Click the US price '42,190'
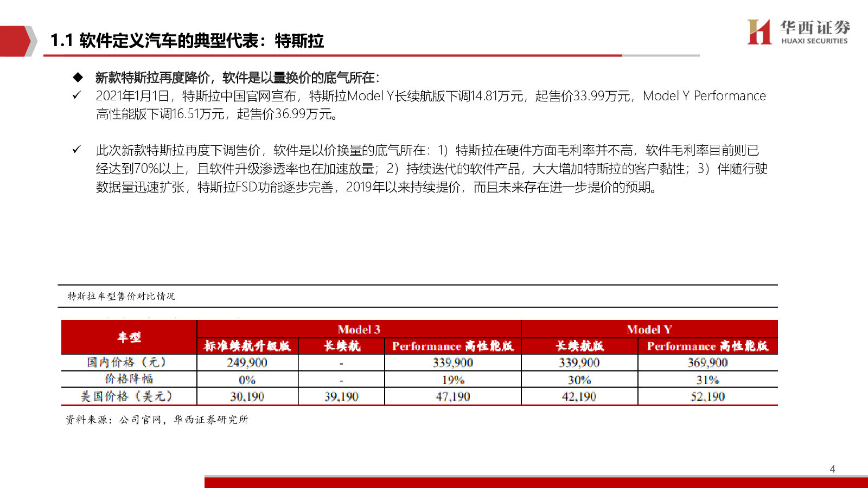 (x=579, y=396)
